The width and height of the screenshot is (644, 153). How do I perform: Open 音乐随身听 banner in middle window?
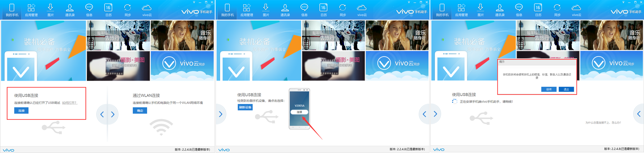397,35
